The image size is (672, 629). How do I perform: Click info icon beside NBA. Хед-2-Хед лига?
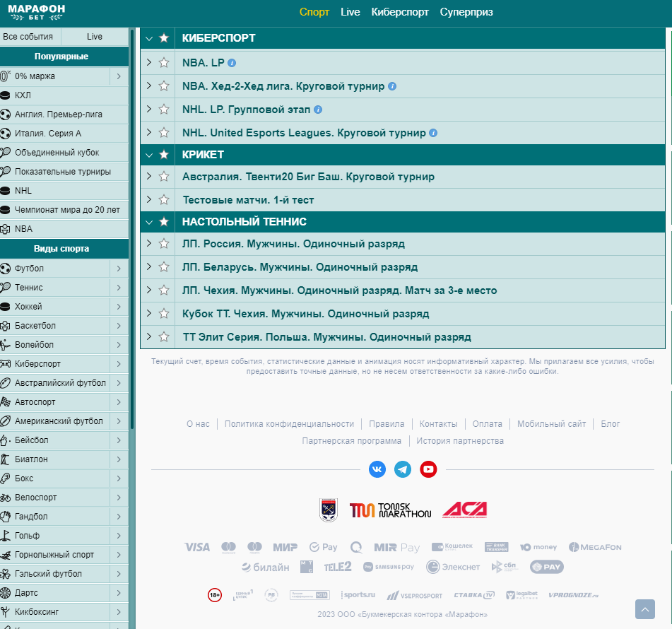click(x=391, y=87)
